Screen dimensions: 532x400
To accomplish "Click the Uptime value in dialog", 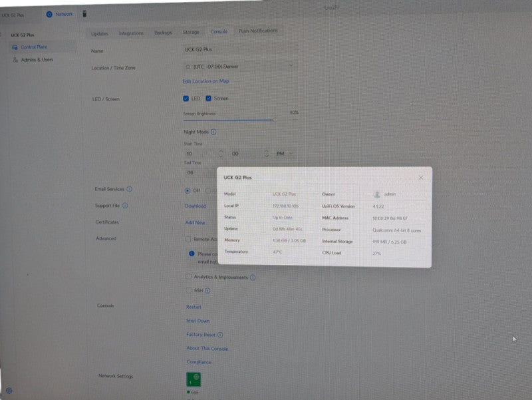I will [287, 229].
